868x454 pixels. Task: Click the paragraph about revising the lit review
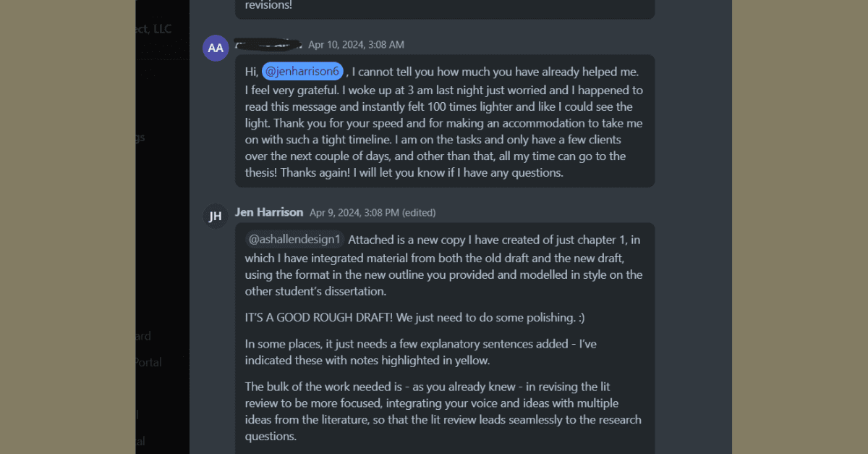443,411
